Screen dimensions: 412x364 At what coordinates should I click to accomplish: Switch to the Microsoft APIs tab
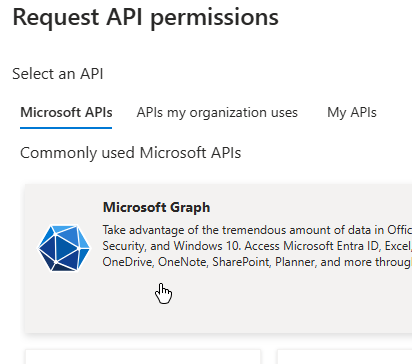66,113
